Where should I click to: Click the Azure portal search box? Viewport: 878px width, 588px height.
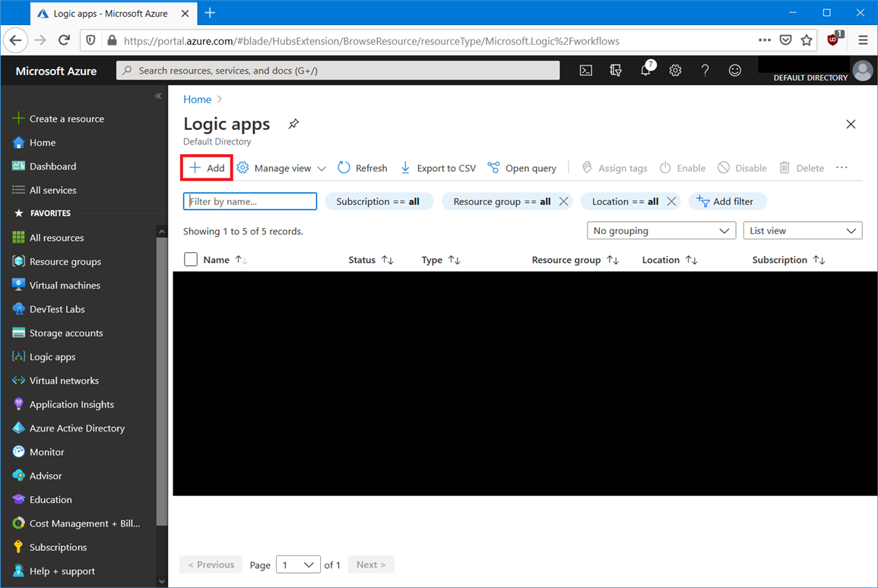[338, 71]
